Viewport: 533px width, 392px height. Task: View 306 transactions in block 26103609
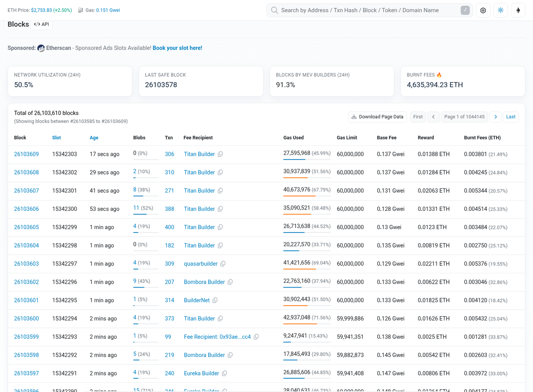point(169,154)
